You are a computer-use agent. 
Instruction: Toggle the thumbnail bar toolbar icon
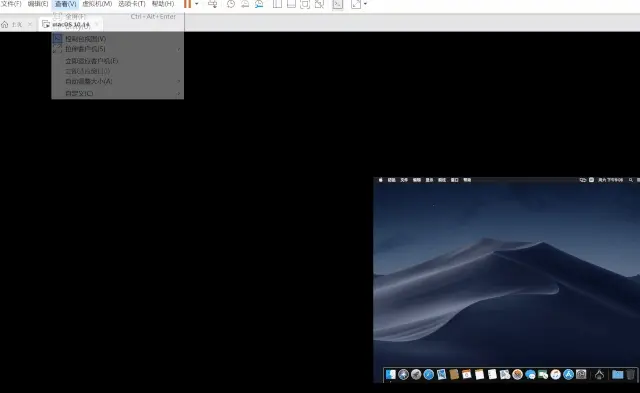click(x=291, y=4)
